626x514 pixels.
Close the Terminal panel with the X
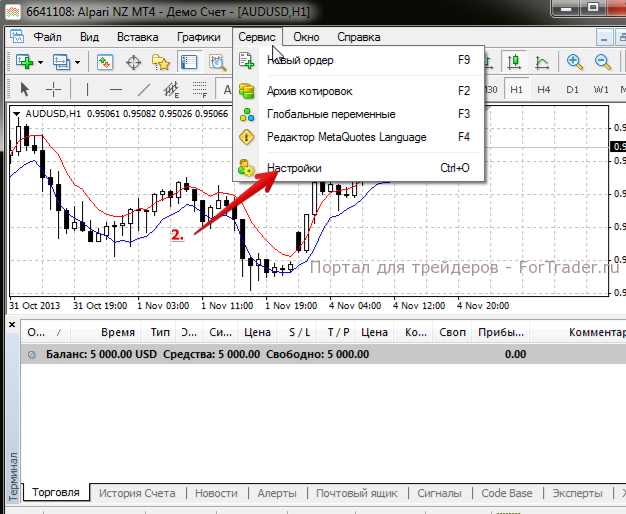click(12, 325)
